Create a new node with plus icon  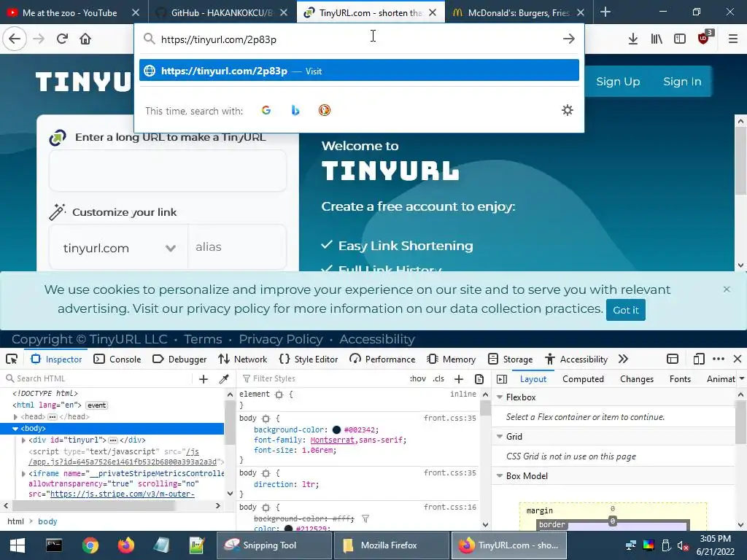[204, 379]
